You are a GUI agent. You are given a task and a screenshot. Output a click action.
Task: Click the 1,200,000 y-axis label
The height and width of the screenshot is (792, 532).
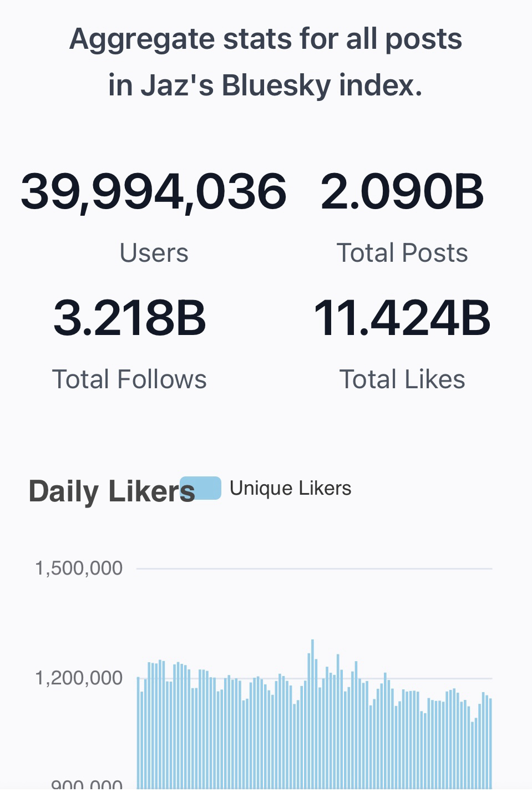click(78, 678)
